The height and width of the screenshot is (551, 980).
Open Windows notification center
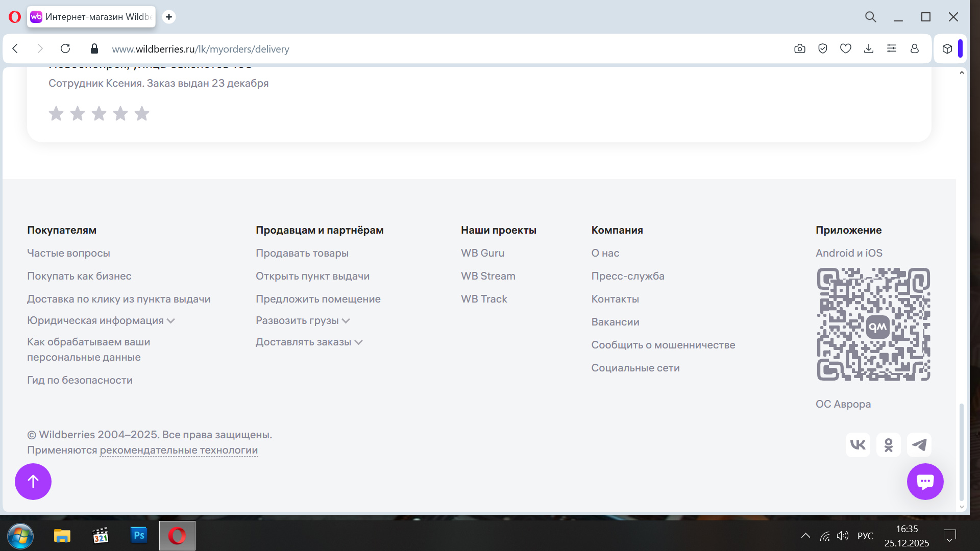pyautogui.click(x=950, y=536)
